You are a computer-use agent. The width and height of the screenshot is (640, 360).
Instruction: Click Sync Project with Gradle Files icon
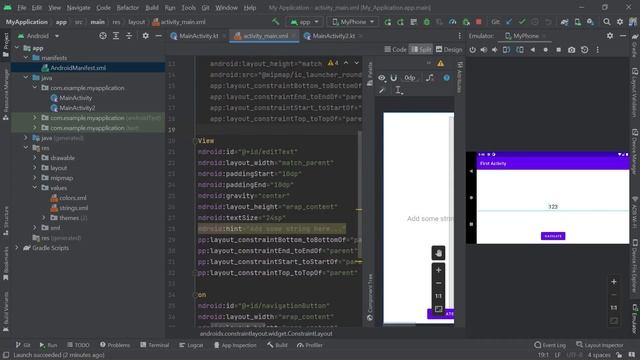(x=564, y=22)
